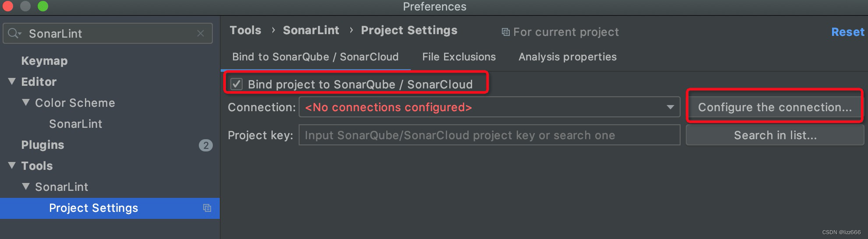Click Configure the connection button
Viewport: 868px width, 239px height.
click(775, 107)
